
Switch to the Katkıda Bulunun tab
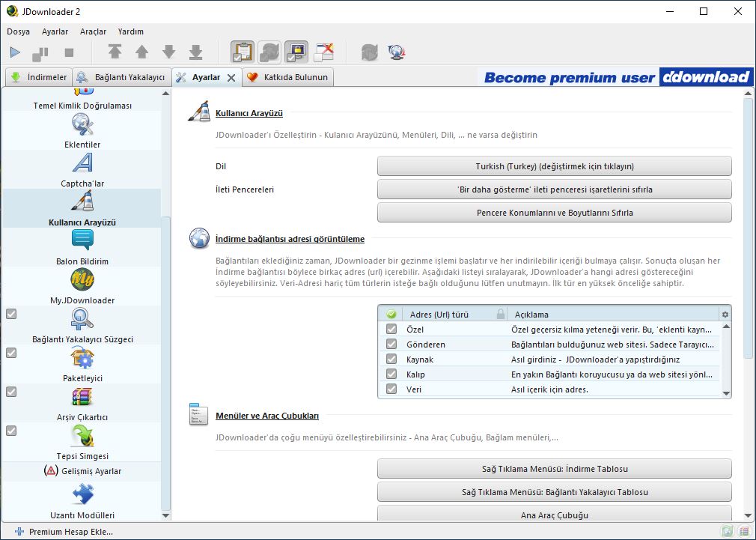point(288,77)
